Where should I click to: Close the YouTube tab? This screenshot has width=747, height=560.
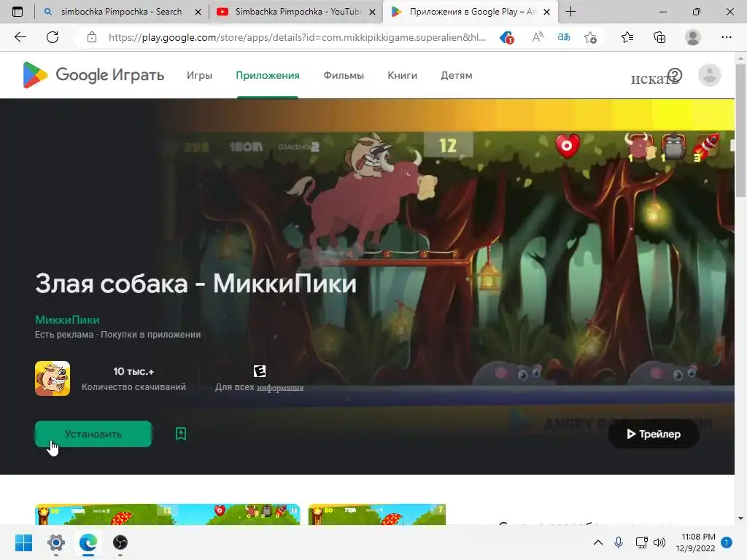pos(373,12)
